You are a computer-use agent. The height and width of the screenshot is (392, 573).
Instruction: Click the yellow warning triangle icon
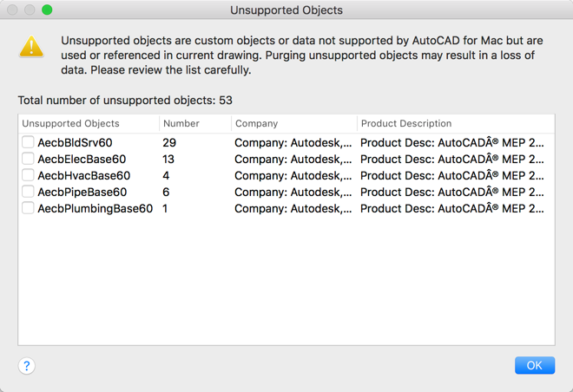pos(31,47)
